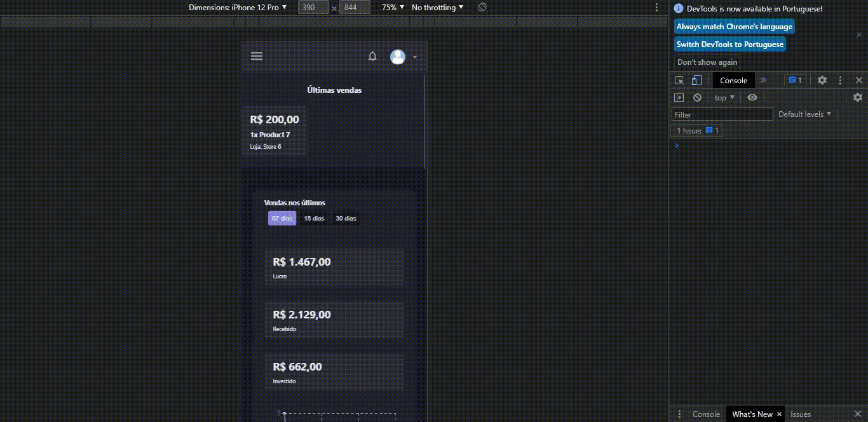The image size is (868, 422).
Task: Activate the inspect element picker
Action: [x=679, y=80]
